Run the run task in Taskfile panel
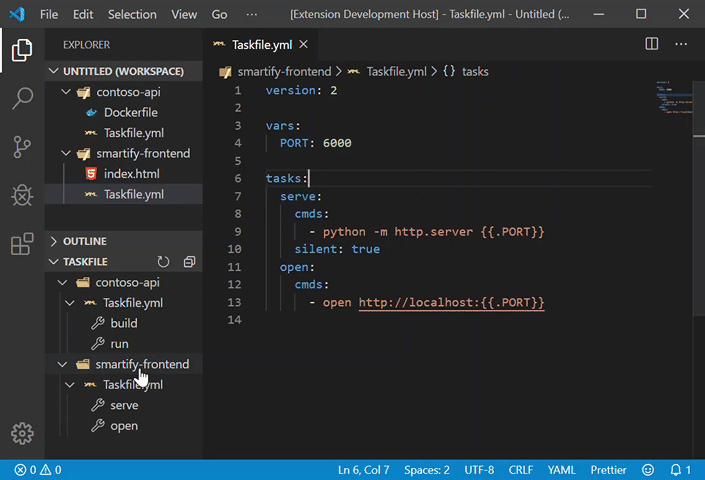 click(x=119, y=344)
